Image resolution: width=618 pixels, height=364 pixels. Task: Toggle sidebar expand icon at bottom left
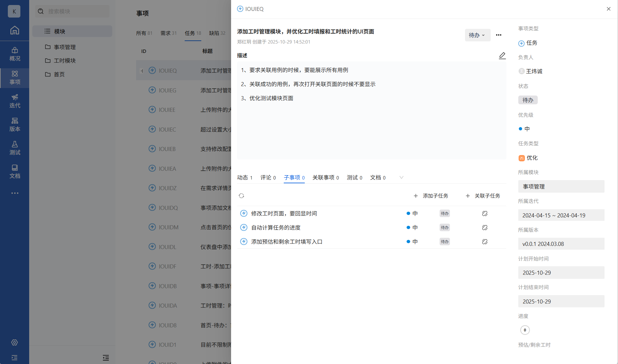tap(14, 357)
